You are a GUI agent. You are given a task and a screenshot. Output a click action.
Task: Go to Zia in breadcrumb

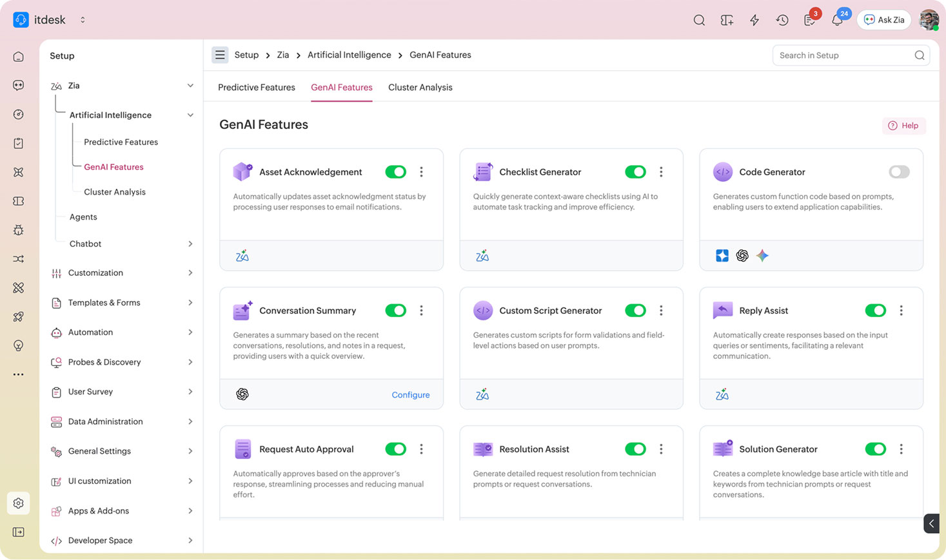[x=283, y=55]
